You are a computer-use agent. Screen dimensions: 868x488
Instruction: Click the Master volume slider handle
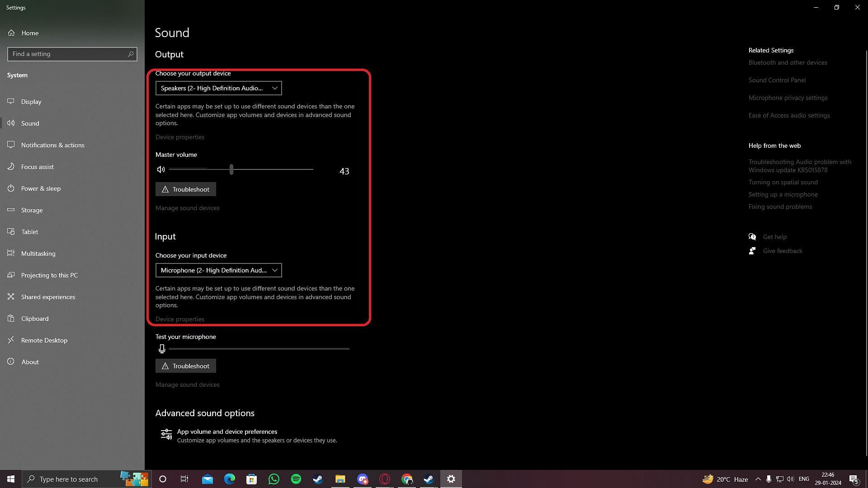pyautogui.click(x=231, y=169)
